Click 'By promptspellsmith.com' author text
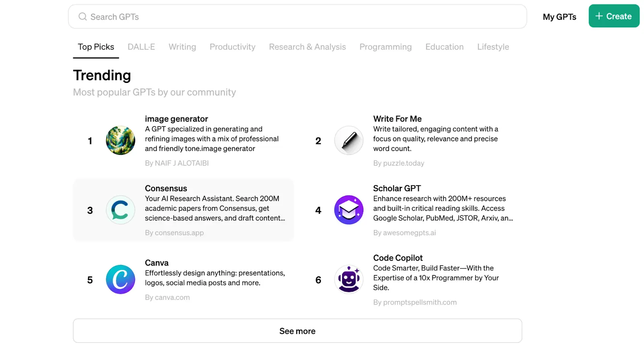The height and width of the screenshot is (352, 644). tap(415, 302)
